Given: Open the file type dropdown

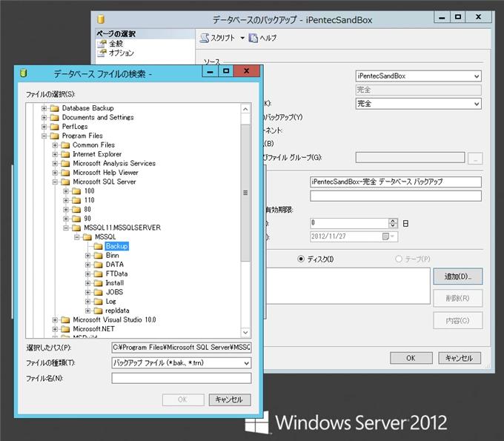Looking at the screenshot, I should click(x=247, y=363).
